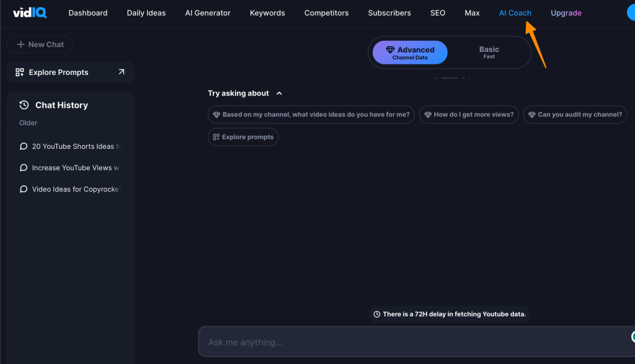This screenshot has width=635, height=364.
Task: Click the Upgrade link
Action: click(x=566, y=13)
